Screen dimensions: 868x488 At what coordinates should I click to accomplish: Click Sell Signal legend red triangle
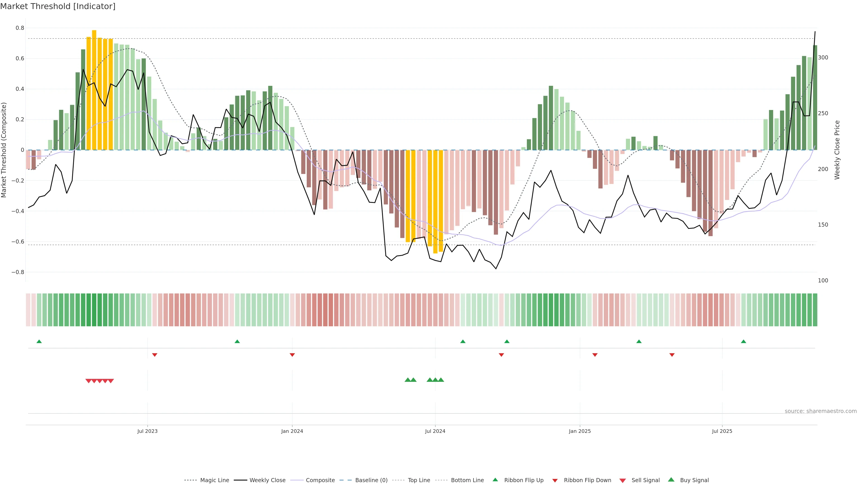[x=623, y=481]
